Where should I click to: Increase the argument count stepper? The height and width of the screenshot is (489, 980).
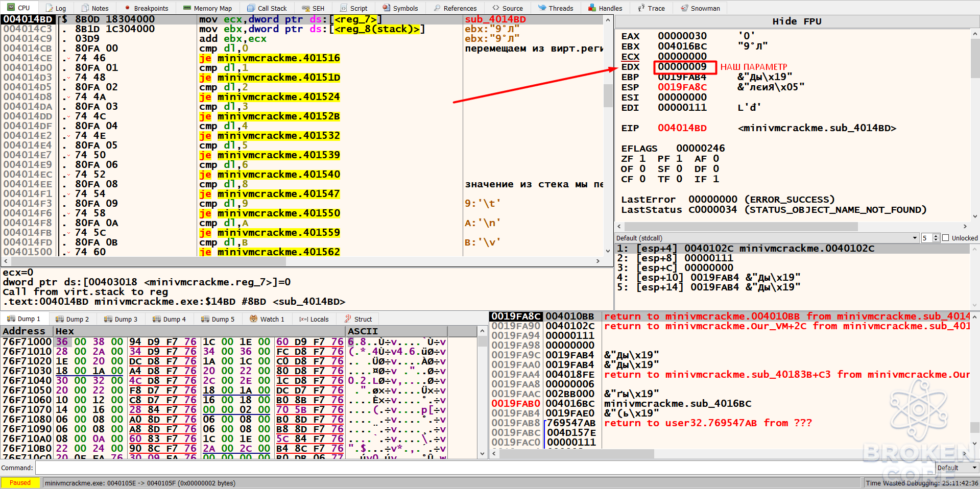(936, 236)
